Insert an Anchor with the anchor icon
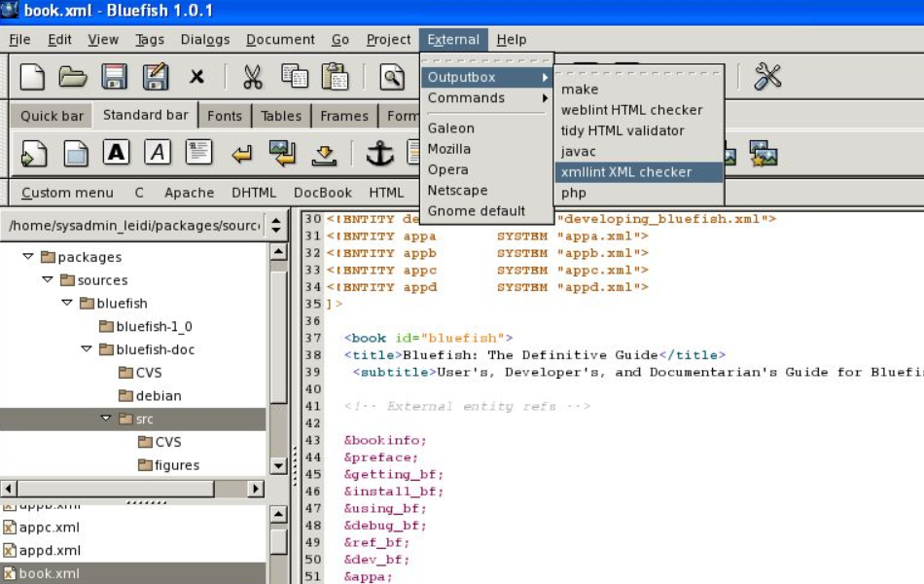Viewport: 924px width, 584px height. (x=379, y=154)
